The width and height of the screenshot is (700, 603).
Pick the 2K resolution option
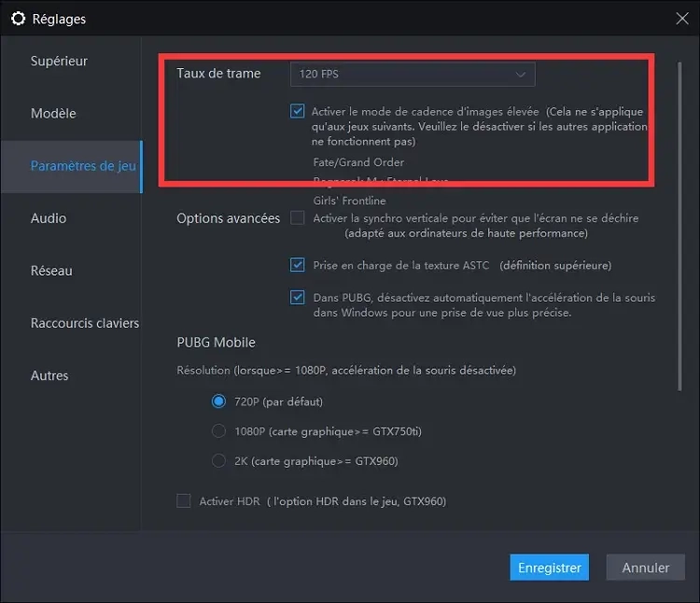pos(218,460)
